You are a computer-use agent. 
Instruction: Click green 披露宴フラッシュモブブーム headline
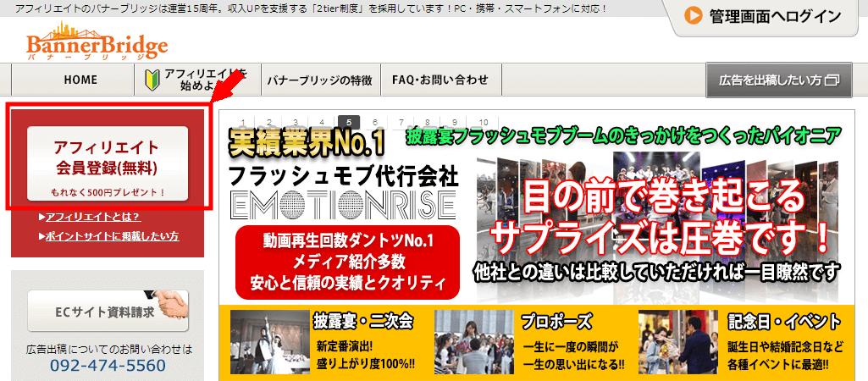click(x=622, y=135)
